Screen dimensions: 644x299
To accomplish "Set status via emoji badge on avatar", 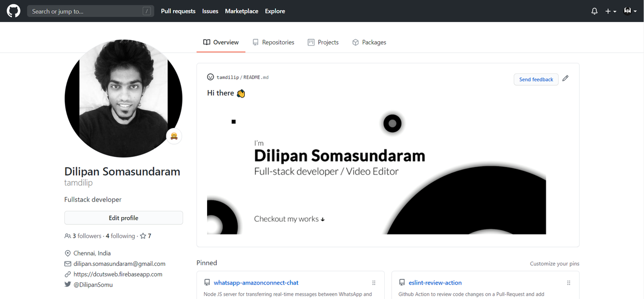I will (x=174, y=137).
